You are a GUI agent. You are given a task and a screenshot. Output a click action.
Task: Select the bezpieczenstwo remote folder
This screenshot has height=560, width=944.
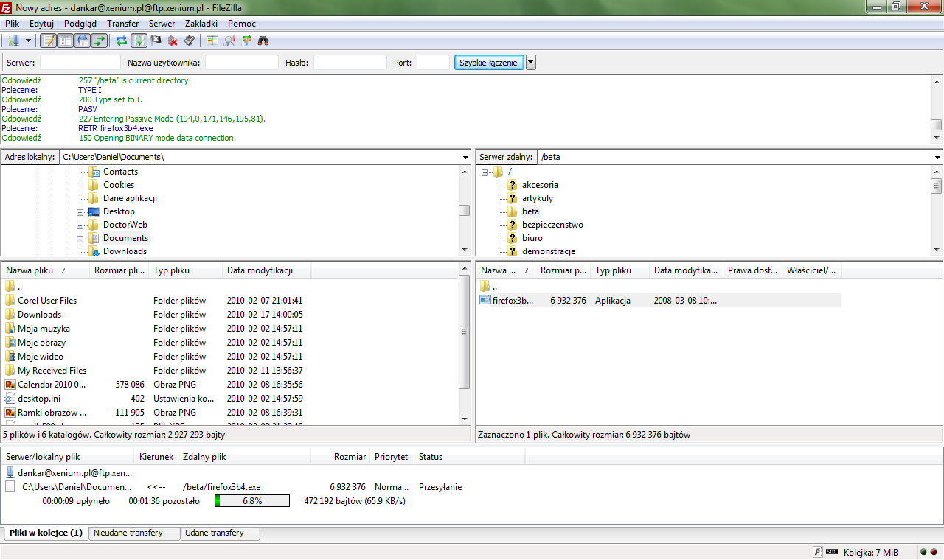click(552, 225)
